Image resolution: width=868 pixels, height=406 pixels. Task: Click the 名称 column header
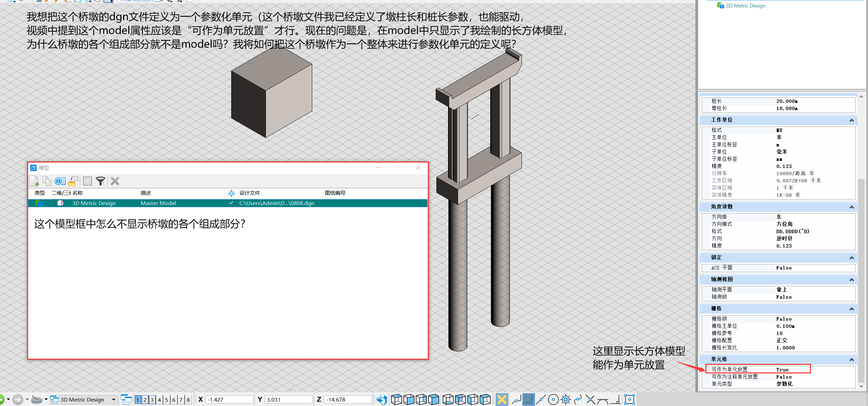coord(78,193)
